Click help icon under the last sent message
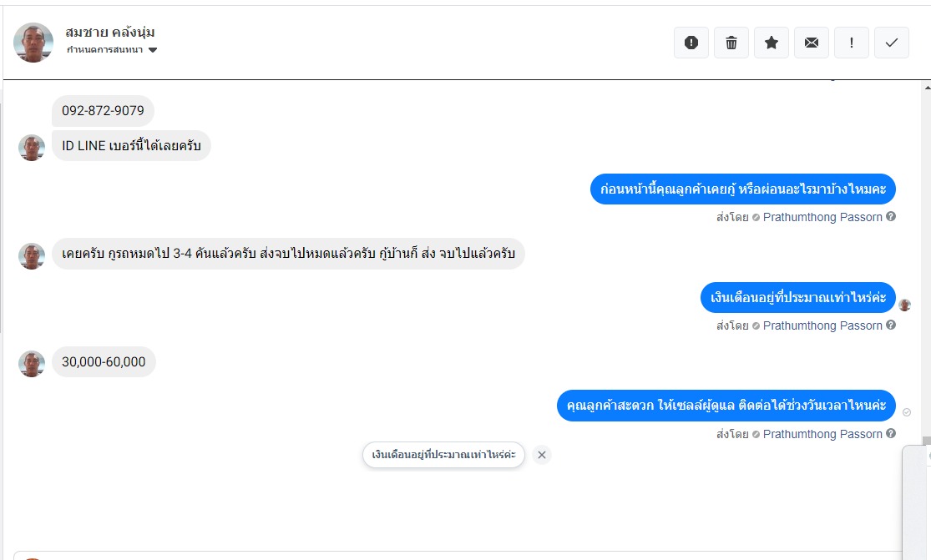 pos(891,434)
